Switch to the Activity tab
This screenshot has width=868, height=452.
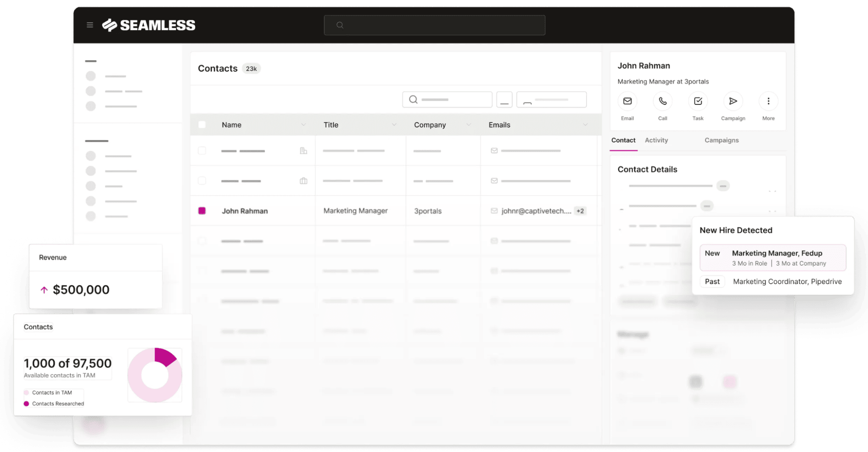click(656, 140)
